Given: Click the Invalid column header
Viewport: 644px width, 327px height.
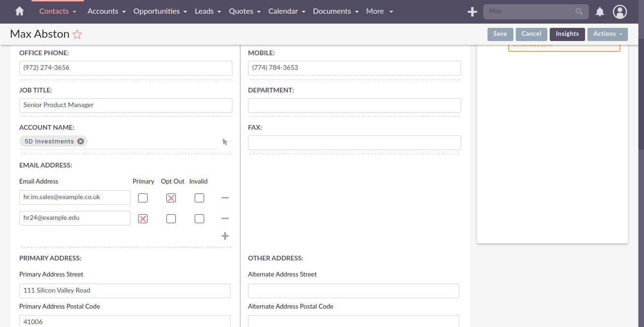Looking at the screenshot, I should click(198, 181).
